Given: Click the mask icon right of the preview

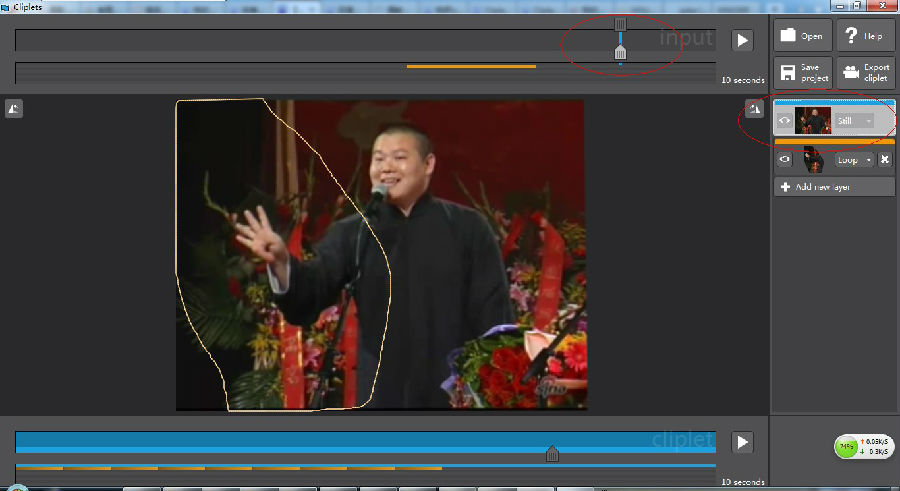Looking at the screenshot, I should (x=754, y=109).
